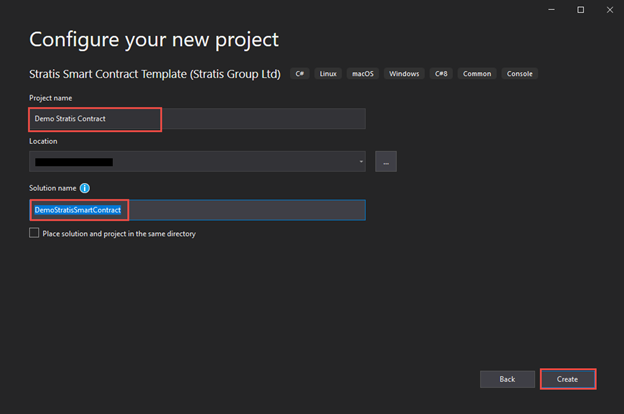Minimize the project configuration window

(x=552, y=9)
